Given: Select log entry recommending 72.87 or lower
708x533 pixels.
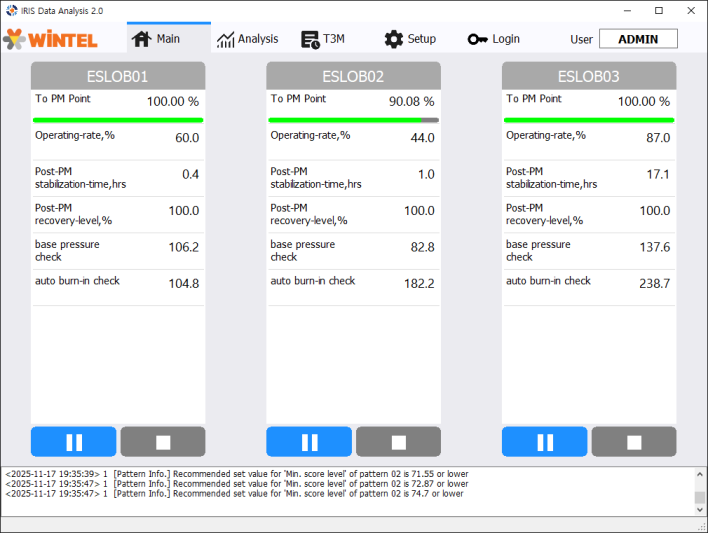Looking at the screenshot, I should click(237, 484).
